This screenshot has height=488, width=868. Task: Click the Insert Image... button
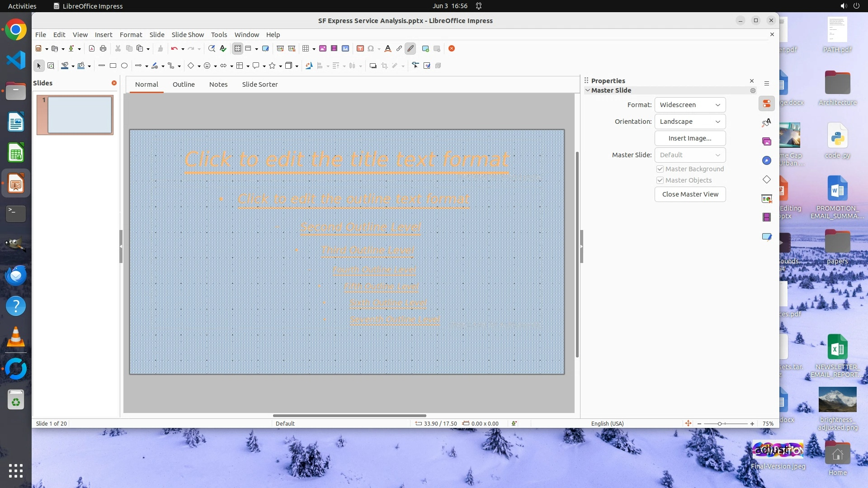pos(690,138)
